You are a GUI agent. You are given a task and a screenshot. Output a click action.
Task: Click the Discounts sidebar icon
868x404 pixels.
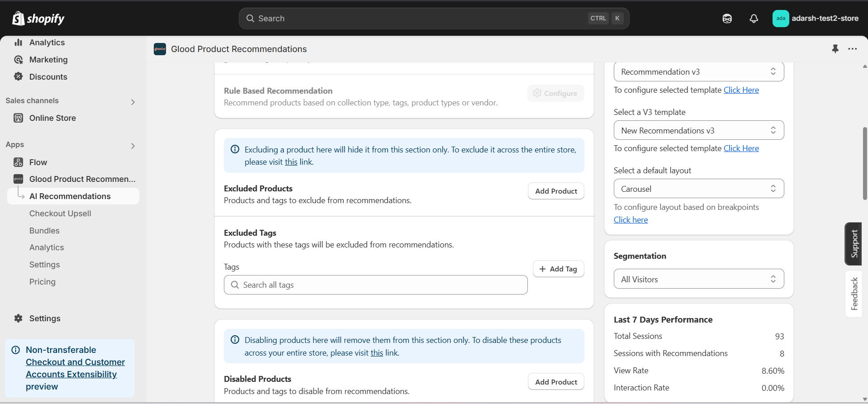19,76
